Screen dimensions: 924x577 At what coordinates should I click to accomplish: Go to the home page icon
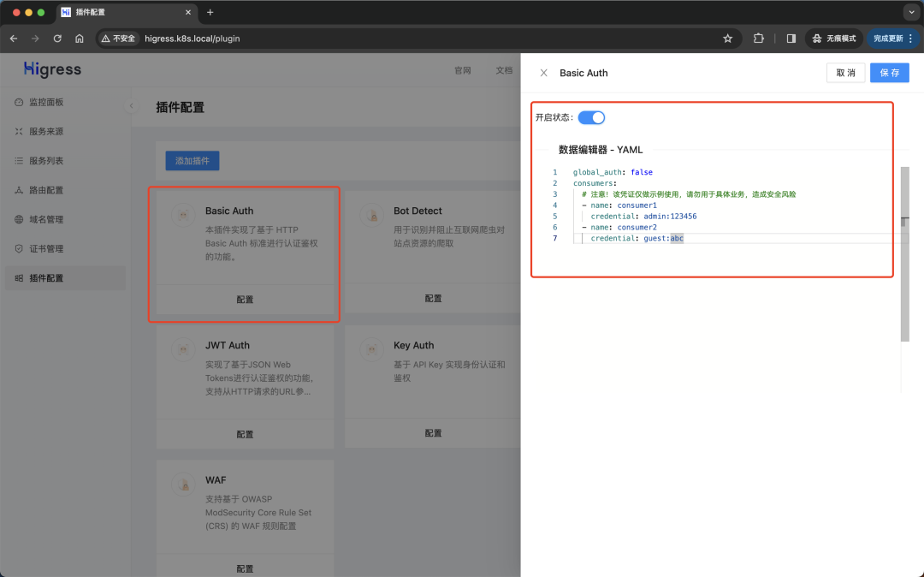79,39
